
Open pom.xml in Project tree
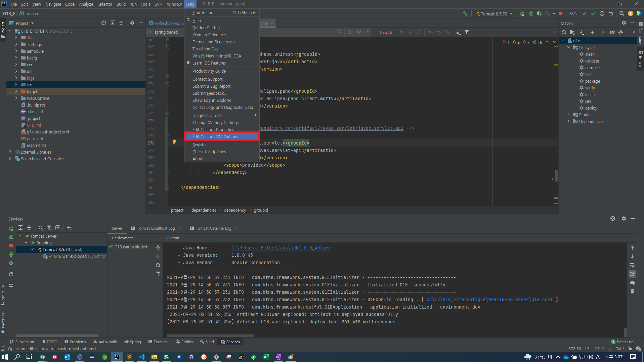pyautogui.click(x=35, y=138)
